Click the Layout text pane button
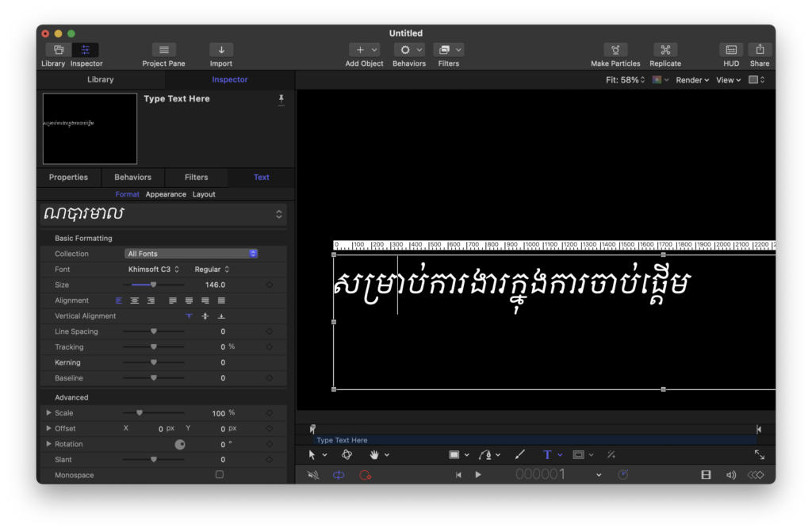 (x=204, y=194)
